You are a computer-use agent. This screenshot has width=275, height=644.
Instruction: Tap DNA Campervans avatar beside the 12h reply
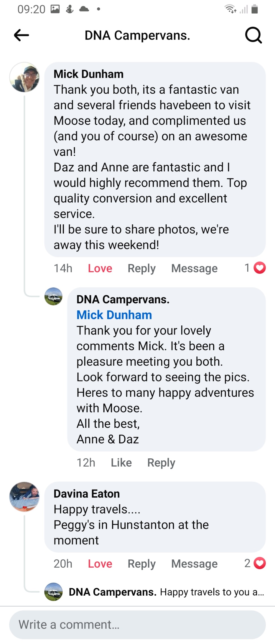(53, 296)
